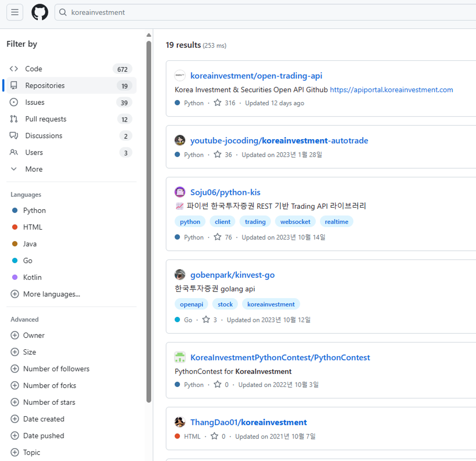Show Discussions results
The height and width of the screenshot is (461, 476).
coord(71,136)
